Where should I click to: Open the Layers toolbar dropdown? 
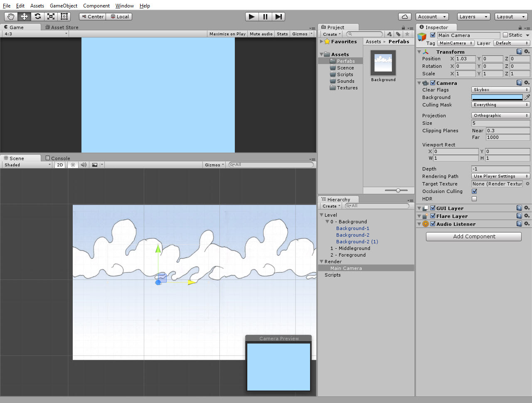(x=473, y=17)
